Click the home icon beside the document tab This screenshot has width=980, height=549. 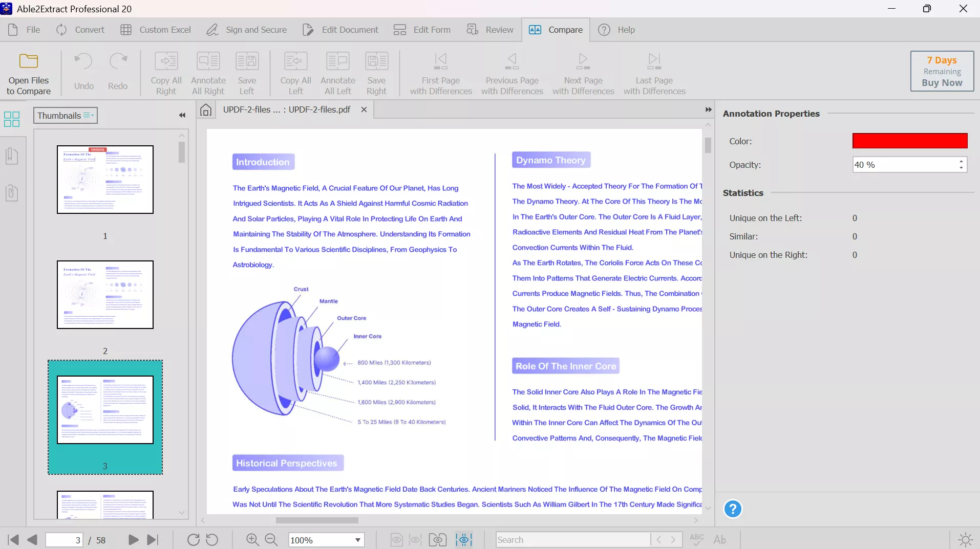(206, 109)
